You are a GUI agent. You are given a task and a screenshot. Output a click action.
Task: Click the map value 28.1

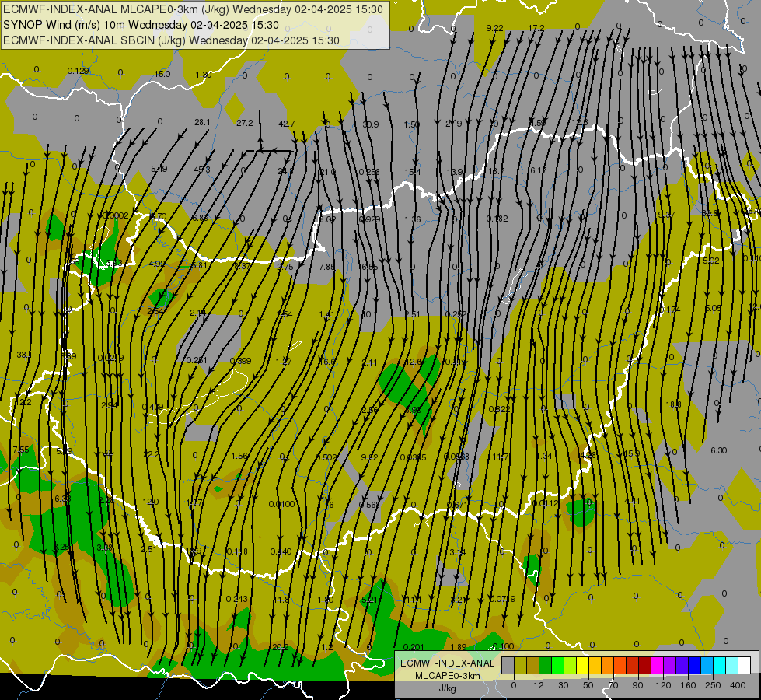coord(202,122)
